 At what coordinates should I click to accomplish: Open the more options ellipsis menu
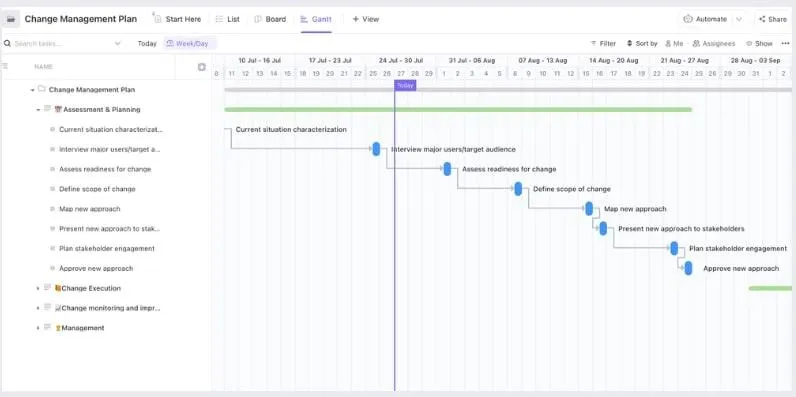tap(785, 44)
